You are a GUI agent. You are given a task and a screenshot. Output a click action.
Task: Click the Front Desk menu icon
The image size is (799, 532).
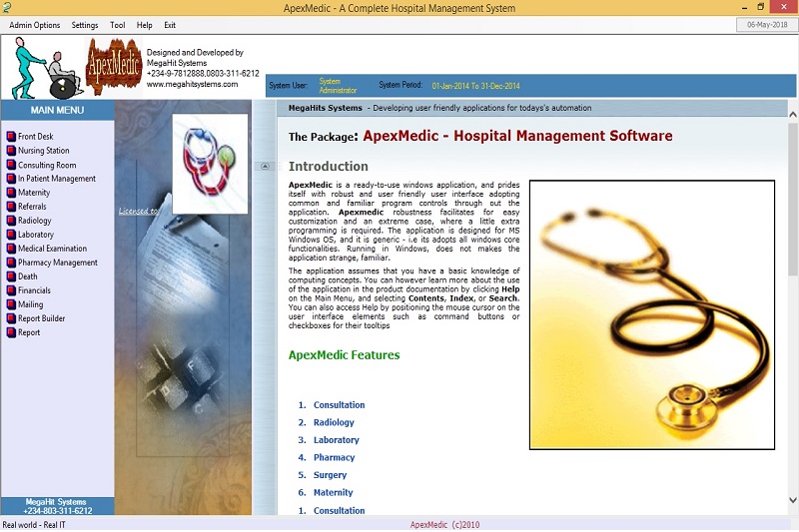pos(11,137)
